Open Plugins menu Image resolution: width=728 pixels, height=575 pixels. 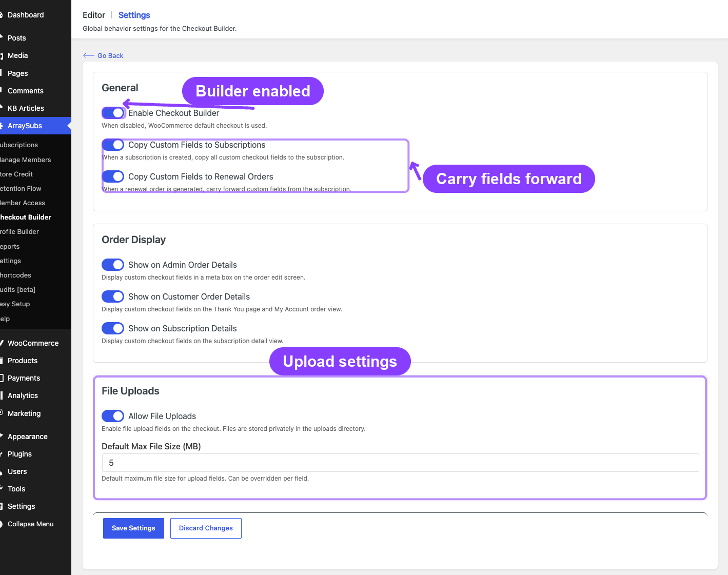(35, 454)
